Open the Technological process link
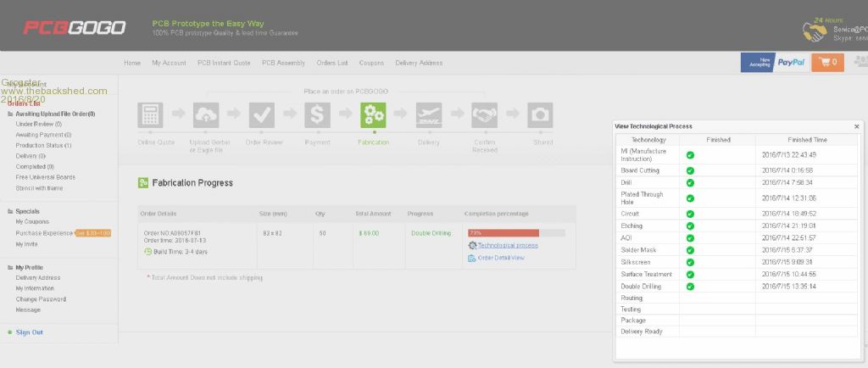 tap(507, 245)
